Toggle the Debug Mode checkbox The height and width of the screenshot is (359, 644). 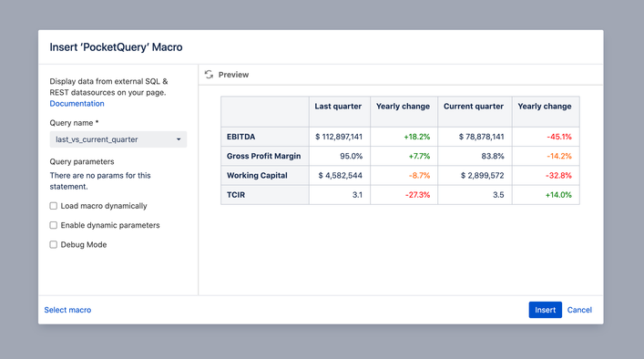point(54,244)
